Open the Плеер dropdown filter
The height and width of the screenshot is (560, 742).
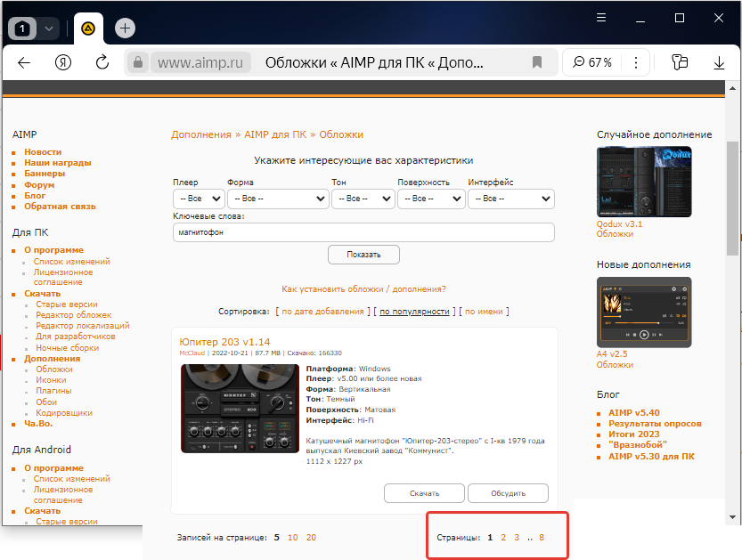point(199,199)
